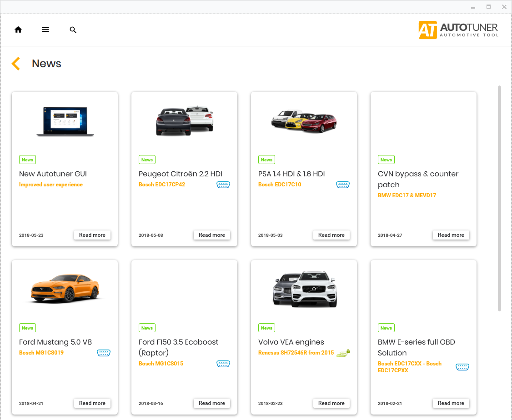This screenshot has width=512, height=420.
Task: Click the Home icon in the top bar
Action: click(x=18, y=30)
